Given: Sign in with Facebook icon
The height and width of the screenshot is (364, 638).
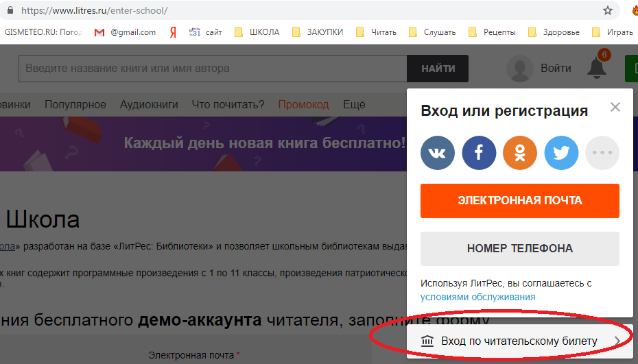Looking at the screenshot, I should click(479, 153).
